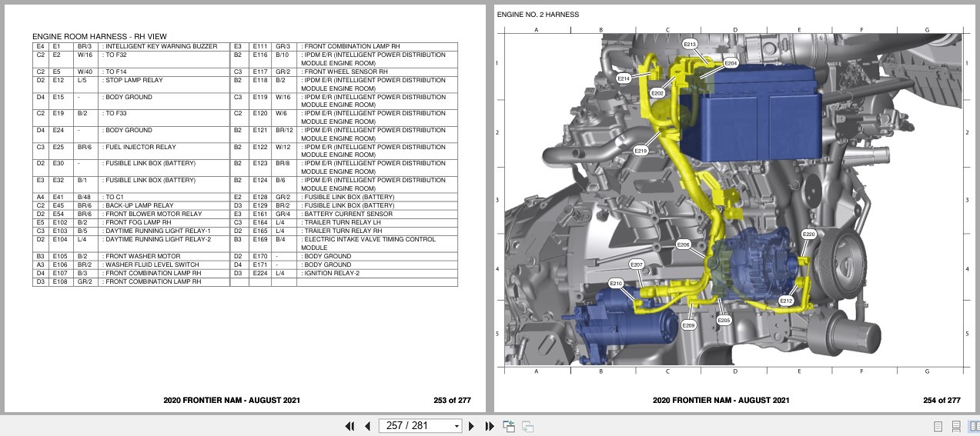This screenshot has width=980, height=436.
Task: Click the 254 of 277 page footer
Action: (942, 400)
